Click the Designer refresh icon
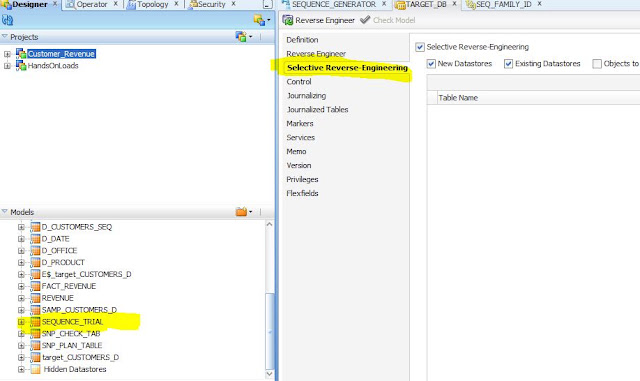 click(x=7, y=20)
